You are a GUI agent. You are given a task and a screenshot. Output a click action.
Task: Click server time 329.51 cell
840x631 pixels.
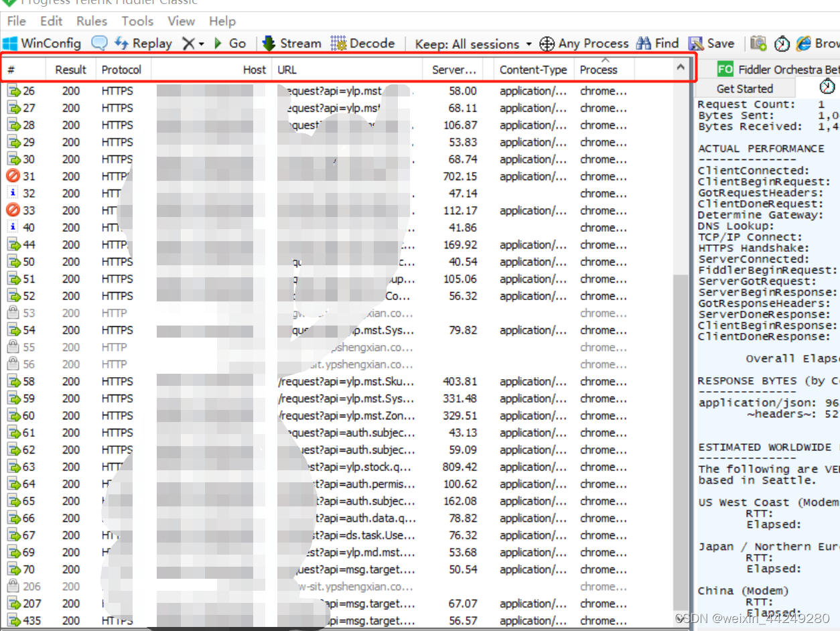click(460, 416)
